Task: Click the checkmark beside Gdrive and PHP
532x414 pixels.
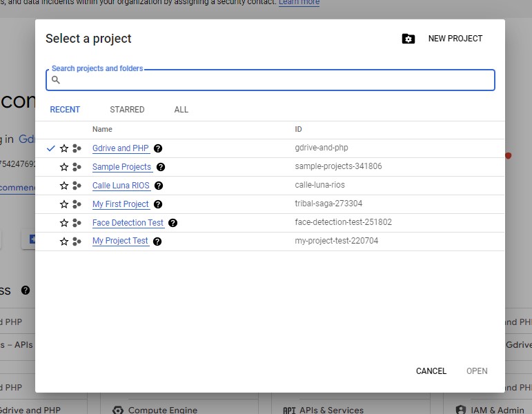Action: (x=51, y=148)
